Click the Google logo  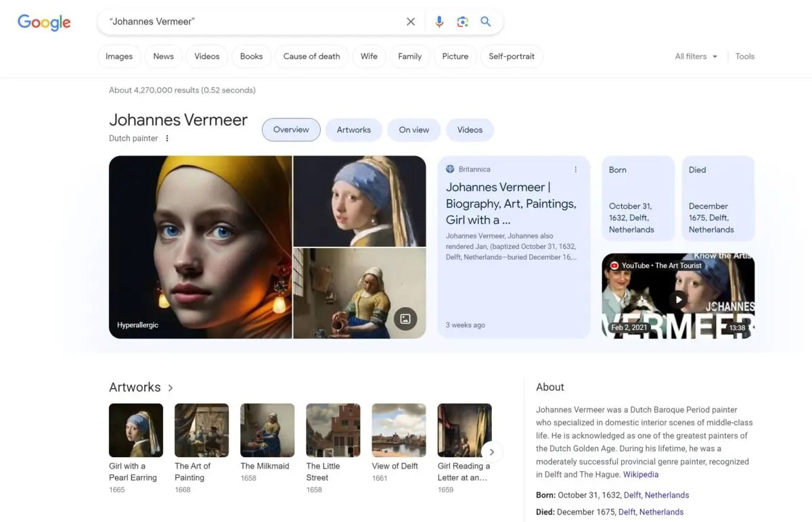tap(43, 22)
